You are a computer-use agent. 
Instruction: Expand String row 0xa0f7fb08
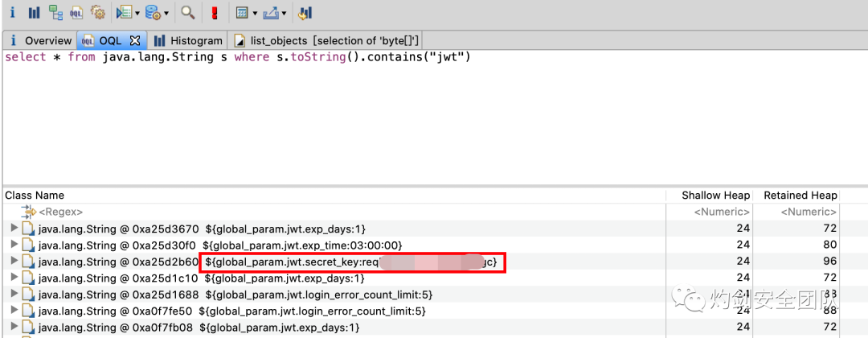[x=14, y=327]
